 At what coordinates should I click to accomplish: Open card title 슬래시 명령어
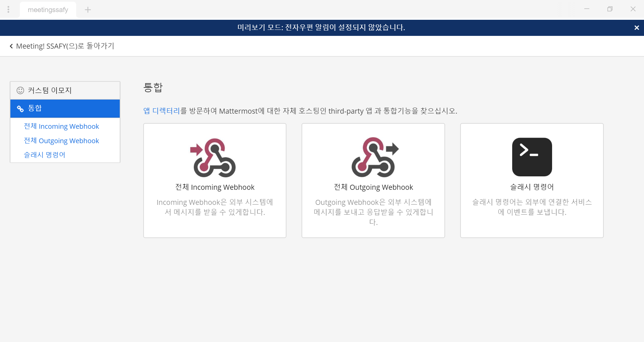532,187
